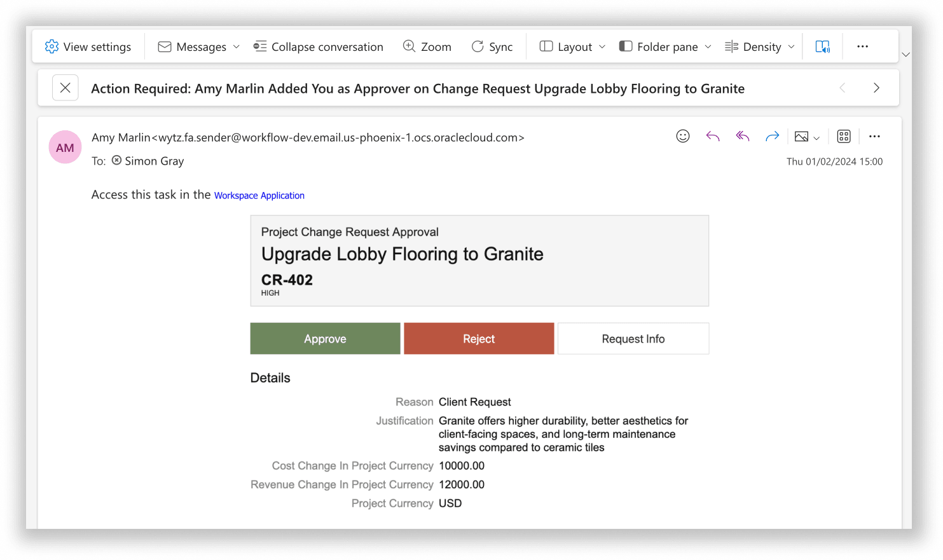Click the Reply All icon

coord(742,136)
